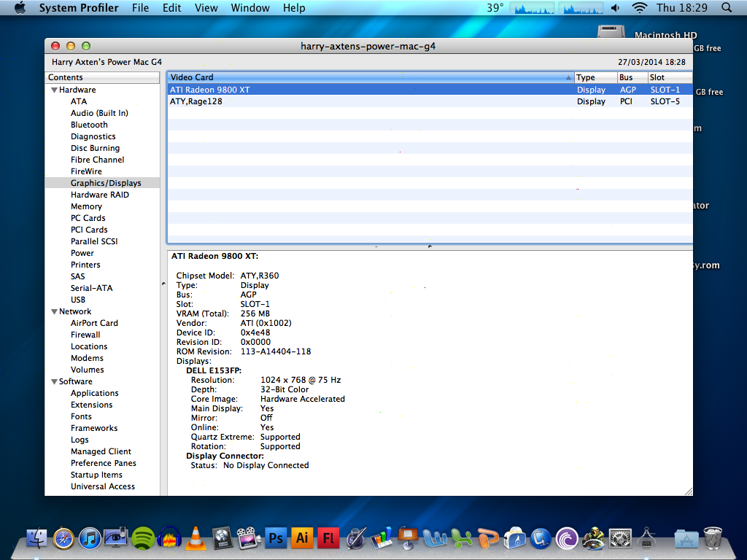Select Applications under Software
The image size is (747, 560).
95,393
